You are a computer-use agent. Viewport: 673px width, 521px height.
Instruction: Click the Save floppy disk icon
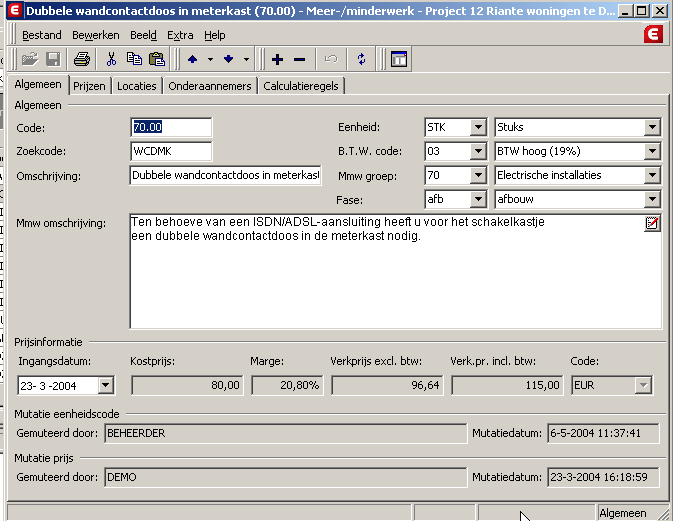pyautogui.click(x=53, y=59)
